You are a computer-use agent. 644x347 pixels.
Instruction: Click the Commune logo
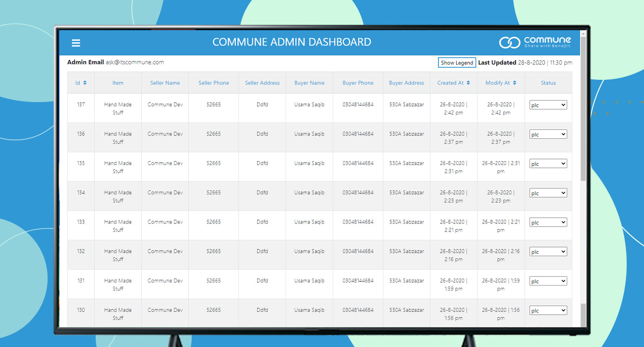[x=535, y=42]
